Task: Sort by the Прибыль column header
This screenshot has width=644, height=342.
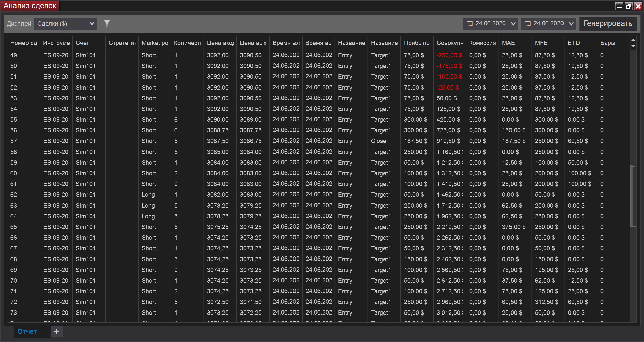Action: (417, 43)
